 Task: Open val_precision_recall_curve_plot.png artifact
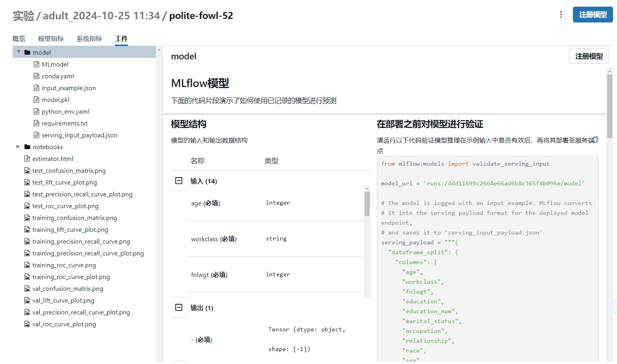tap(81, 312)
